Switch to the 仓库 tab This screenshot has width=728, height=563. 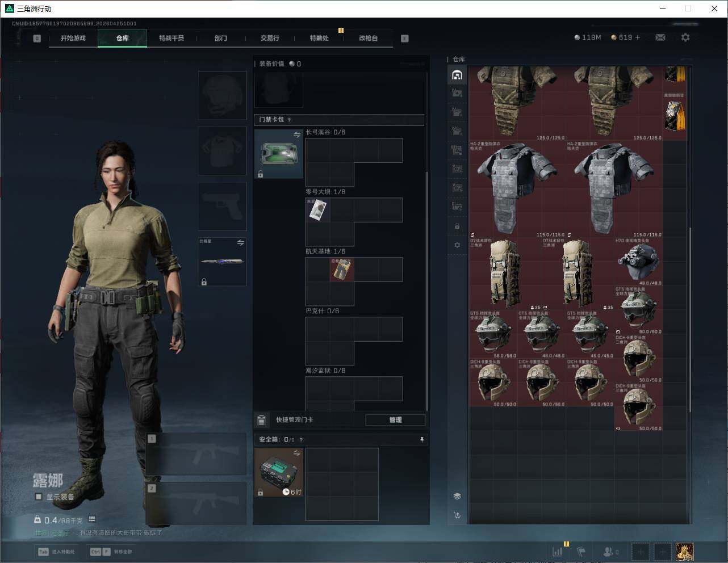(123, 38)
